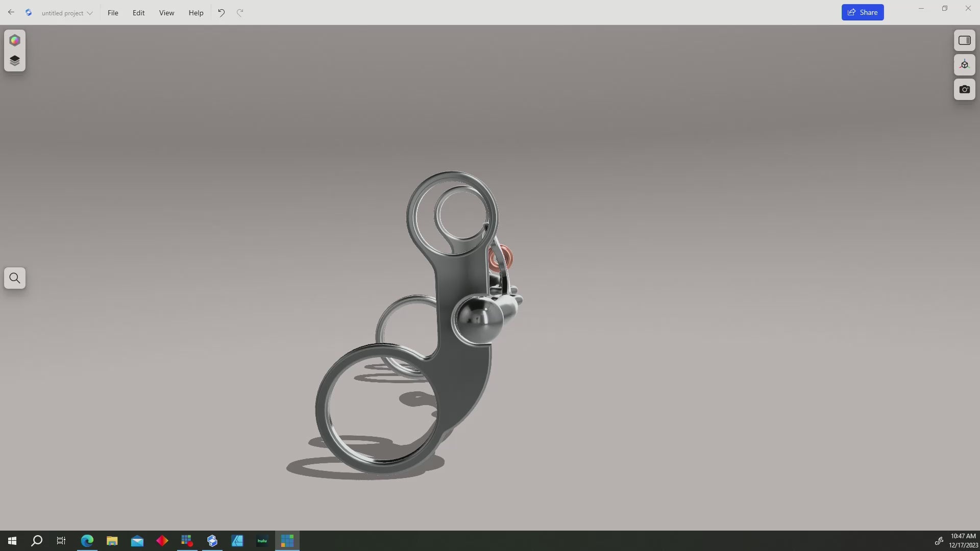Image resolution: width=980 pixels, height=551 pixels.
Task: Toggle the right side panel icon
Action: [964, 40]
